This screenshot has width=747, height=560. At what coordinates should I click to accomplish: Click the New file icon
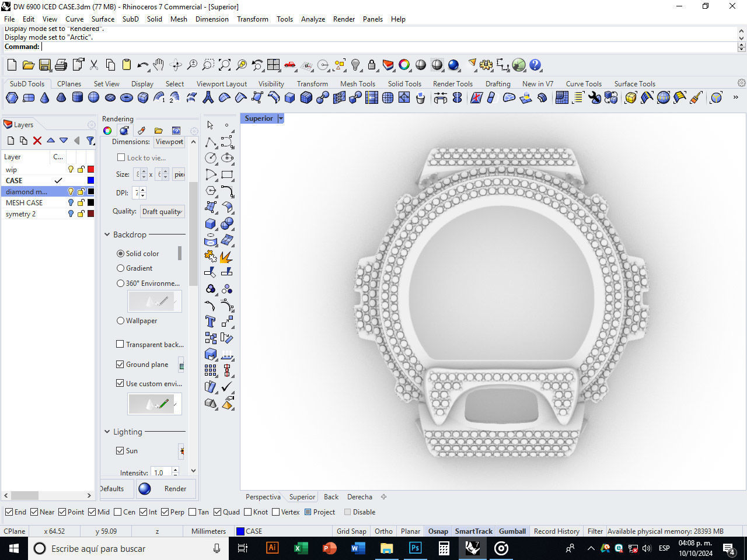click(12, 65)
